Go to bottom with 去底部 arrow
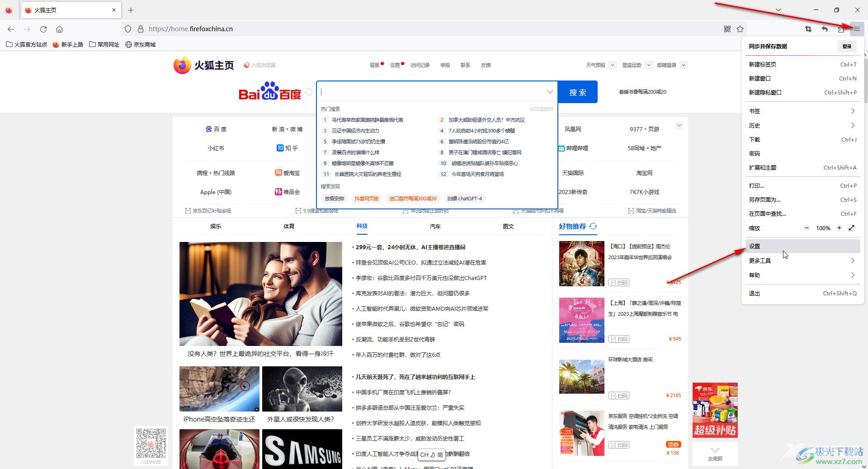The width and height of the screenshot is (868, 469). [715, 454]
